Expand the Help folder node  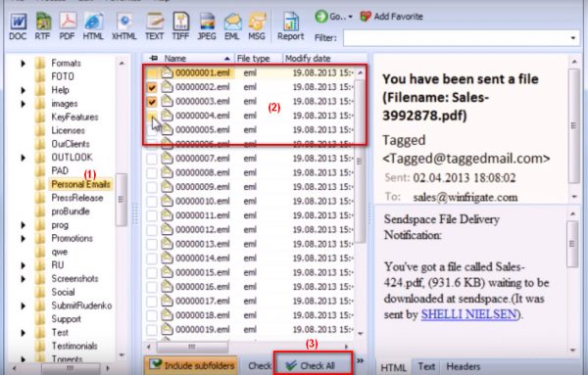pos(24,90)
